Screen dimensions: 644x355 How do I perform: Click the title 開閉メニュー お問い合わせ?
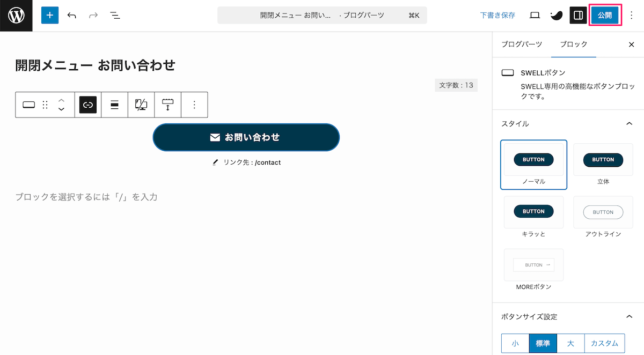(x=96, y=65)
